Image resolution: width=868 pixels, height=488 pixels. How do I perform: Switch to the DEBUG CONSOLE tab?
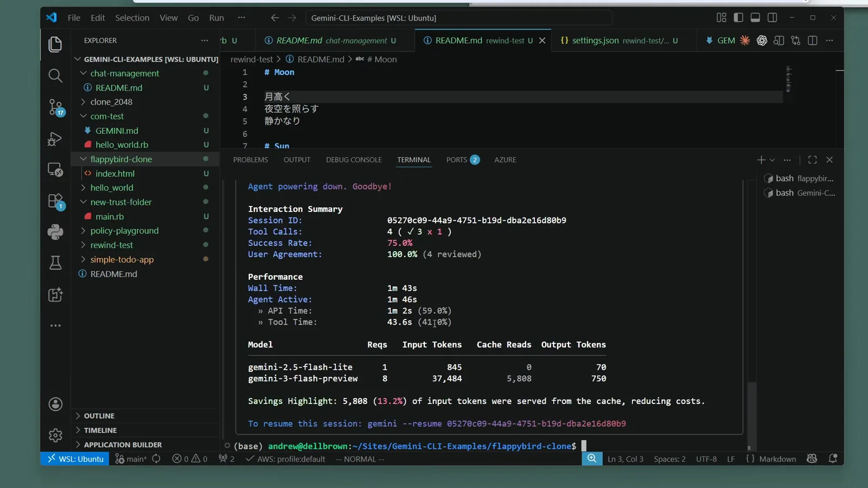(354, 160)
